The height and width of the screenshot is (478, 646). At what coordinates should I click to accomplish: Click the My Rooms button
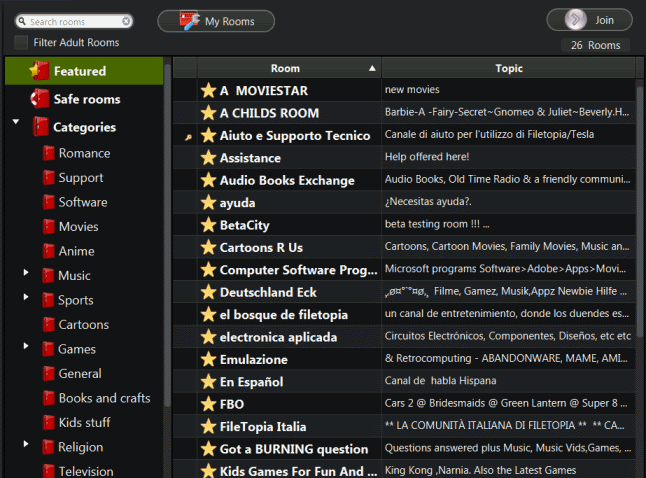[x=216, y=21]
